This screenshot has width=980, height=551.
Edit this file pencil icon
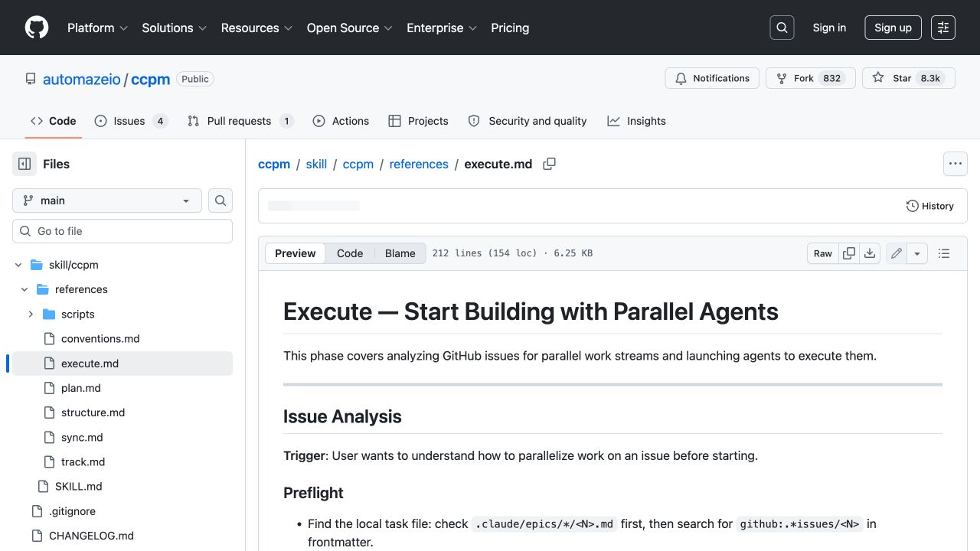(x=897, y=253)
